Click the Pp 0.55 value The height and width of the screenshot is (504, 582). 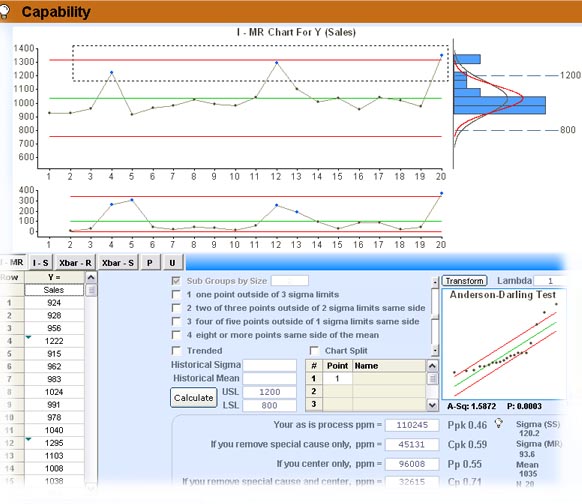point(464,464)
